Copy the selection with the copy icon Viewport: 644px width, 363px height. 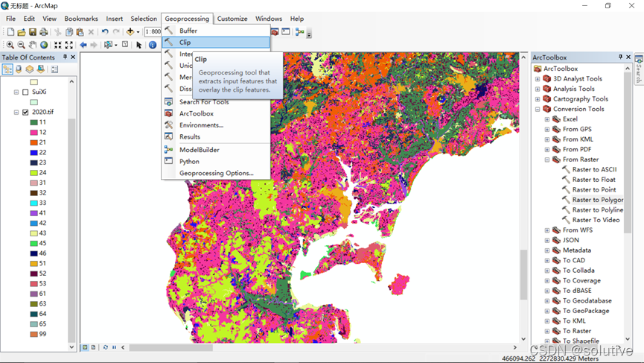pos(69,31)
